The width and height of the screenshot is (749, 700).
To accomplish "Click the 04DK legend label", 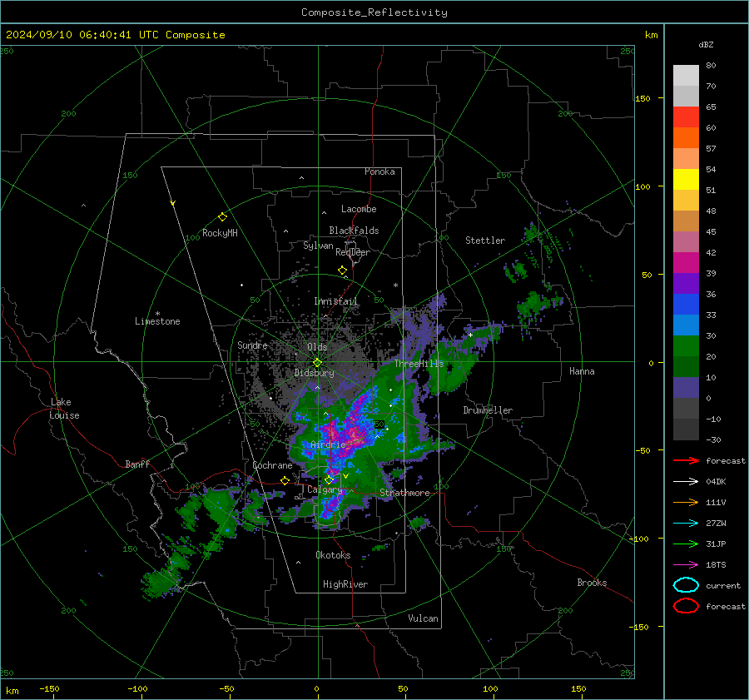I will pos(716,482).
